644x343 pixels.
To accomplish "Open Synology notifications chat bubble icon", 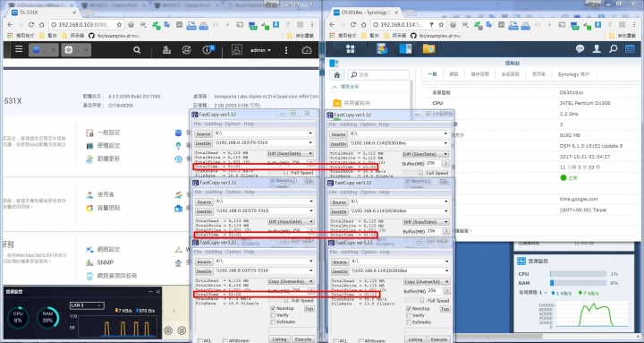I will [x=580, y=49].
